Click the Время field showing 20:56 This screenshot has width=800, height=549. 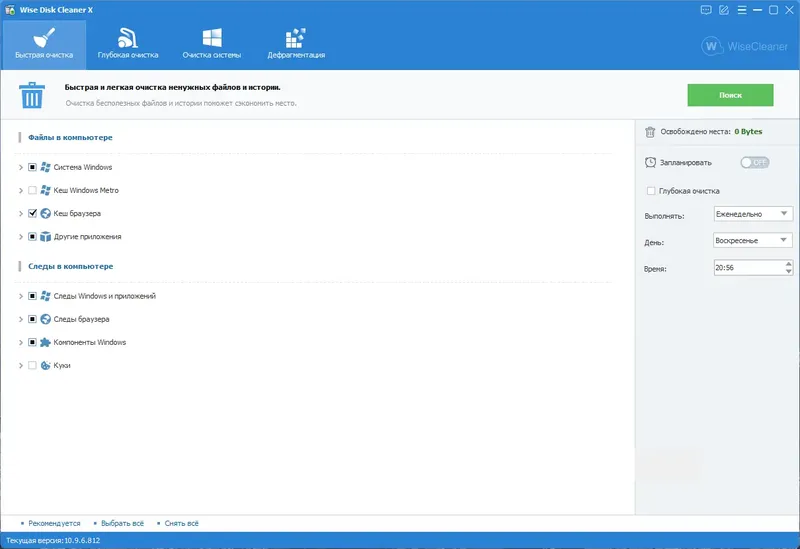(x=748, y=267)
